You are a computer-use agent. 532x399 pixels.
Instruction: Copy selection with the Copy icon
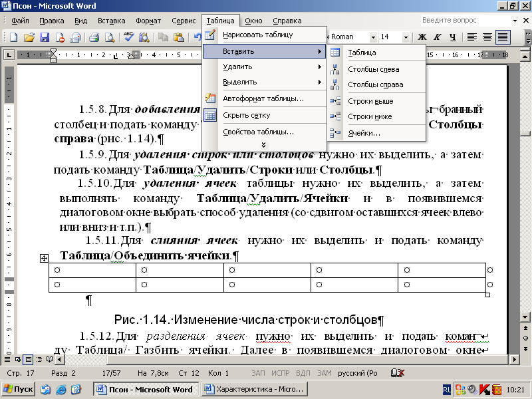tap(163, 37)
